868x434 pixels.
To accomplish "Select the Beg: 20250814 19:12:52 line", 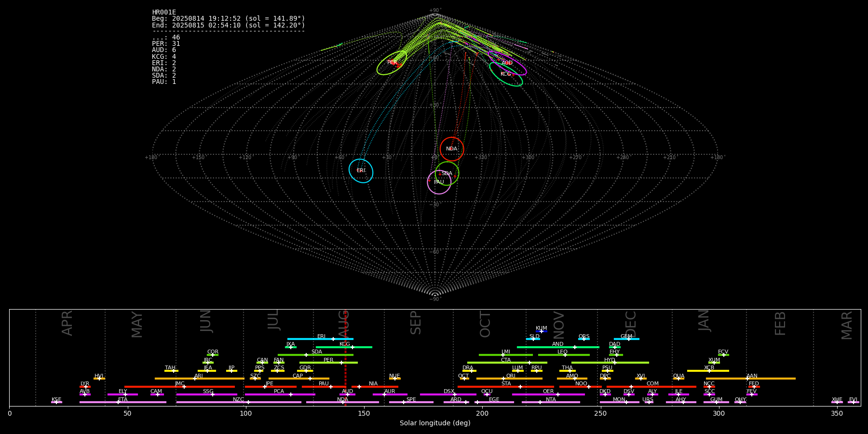I will tap(229, 19).
